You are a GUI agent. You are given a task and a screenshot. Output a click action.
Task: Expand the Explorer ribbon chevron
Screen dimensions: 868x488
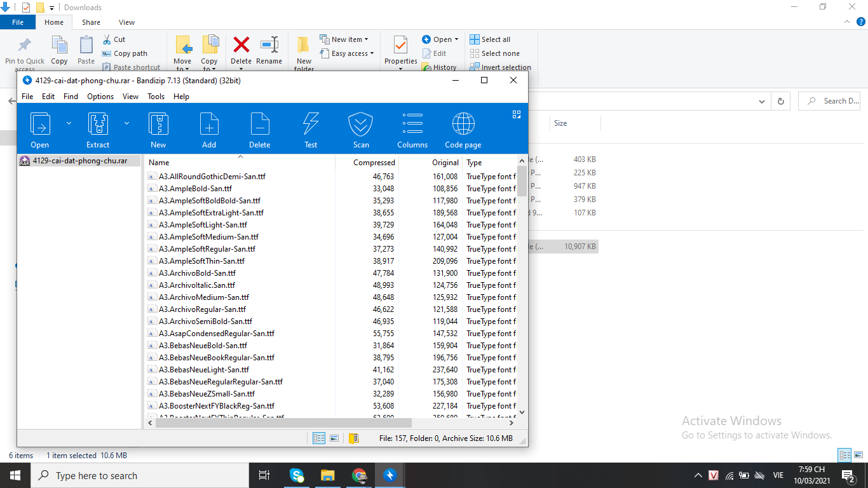pyautogui.click(x=846, y=22)
